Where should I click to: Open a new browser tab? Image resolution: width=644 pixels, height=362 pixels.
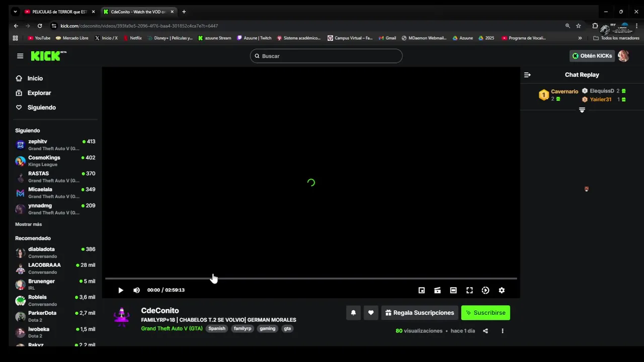(x=184, y=12)
